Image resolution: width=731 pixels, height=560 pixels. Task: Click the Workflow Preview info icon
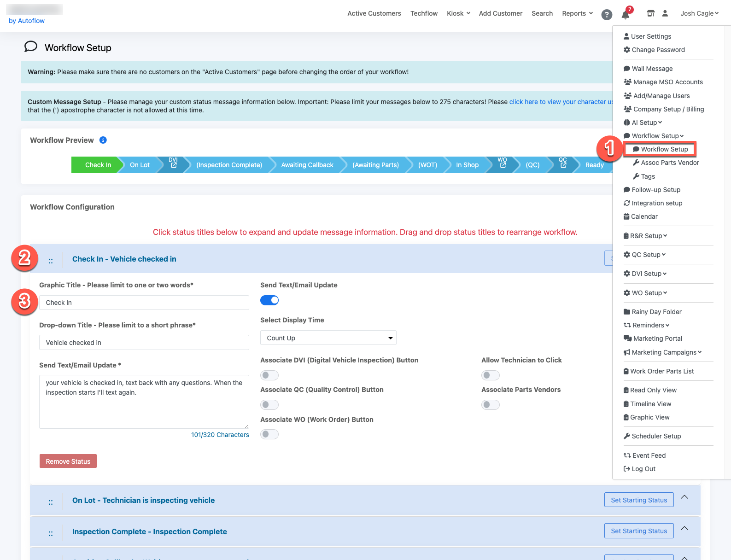pos(103,140)
